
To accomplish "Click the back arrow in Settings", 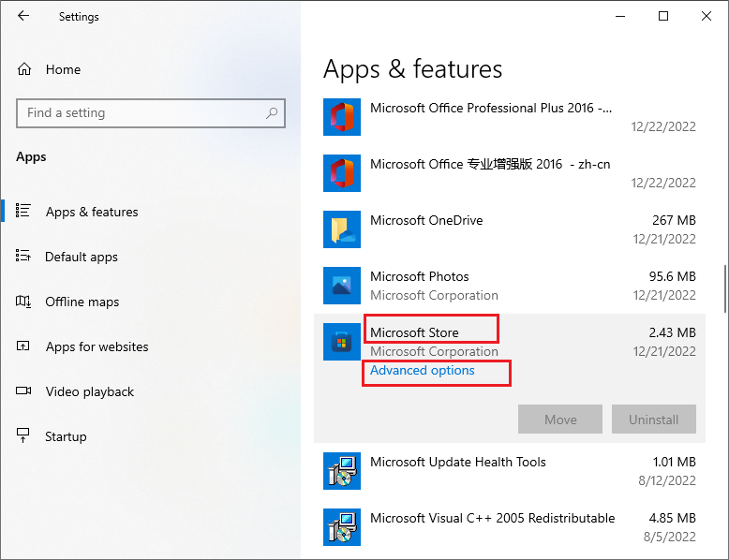I will [23, 16].
